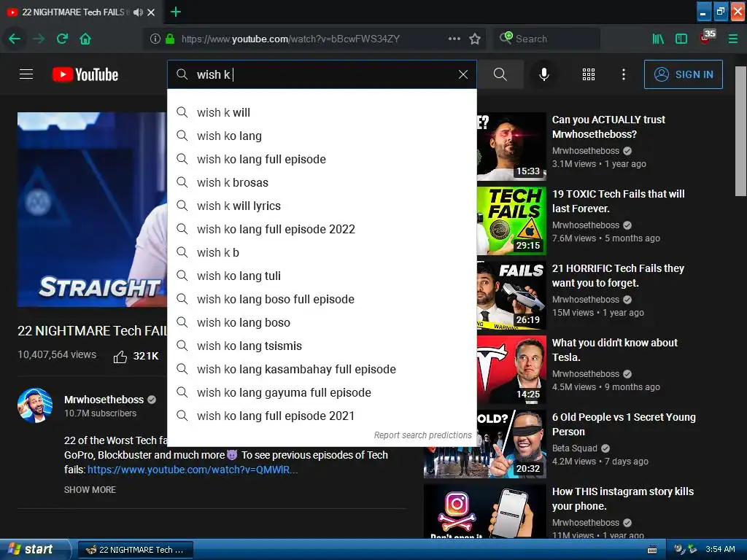Open a new browser tab
747x560 pixels.
[176, 12]
